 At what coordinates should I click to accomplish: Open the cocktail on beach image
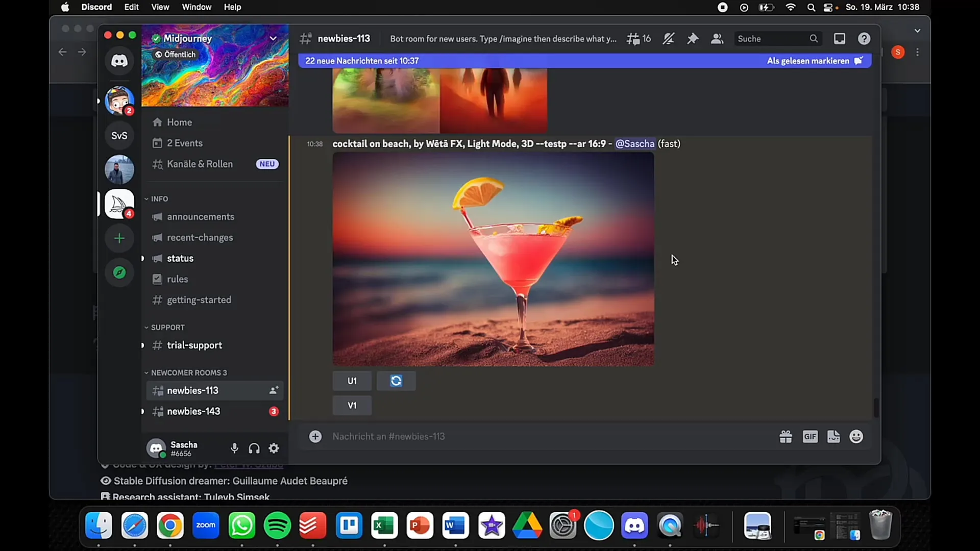point(493,259)
